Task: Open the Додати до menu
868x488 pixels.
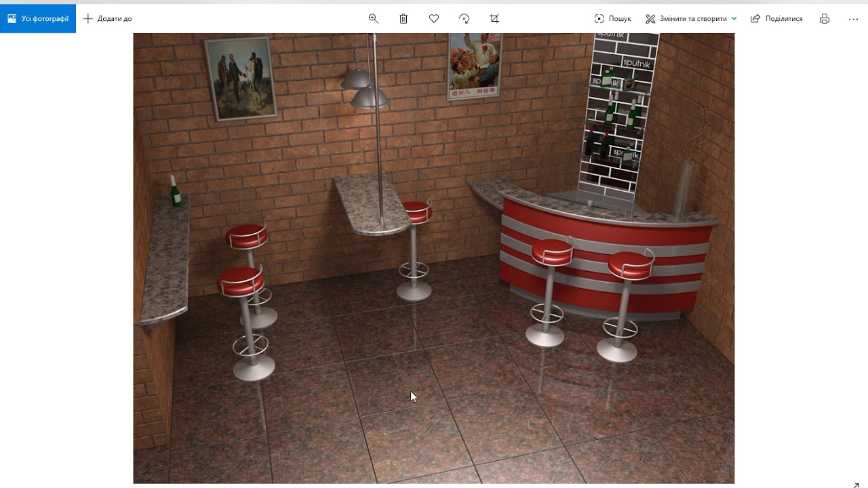Action: [107, 19]
